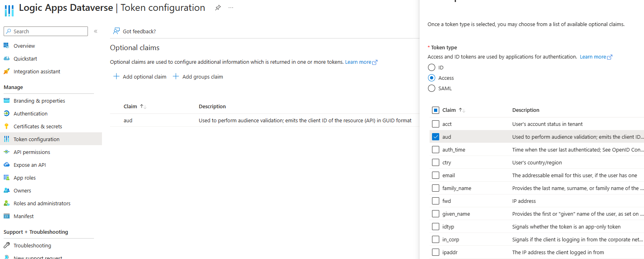Viewport: 644px width, 259px height.
Task: Check the in_corp claim checkbox
Action: 436,239
